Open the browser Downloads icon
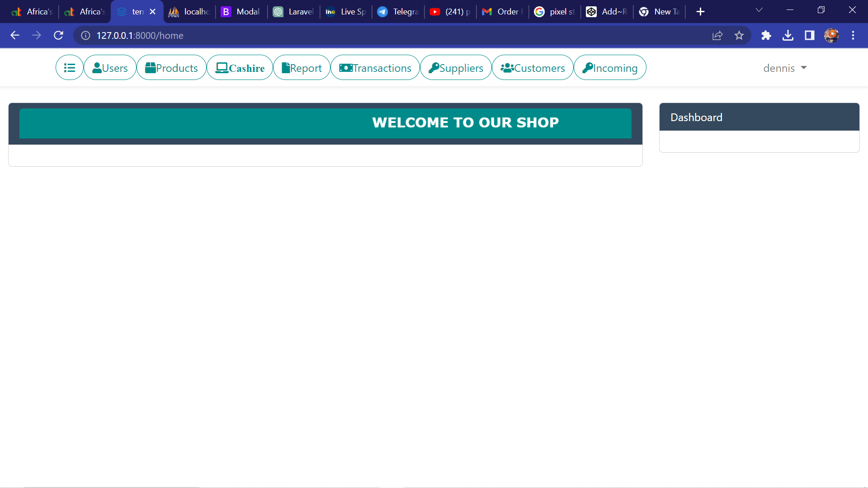The height and width of the screenshot is (488, 868). coord(788,35)
